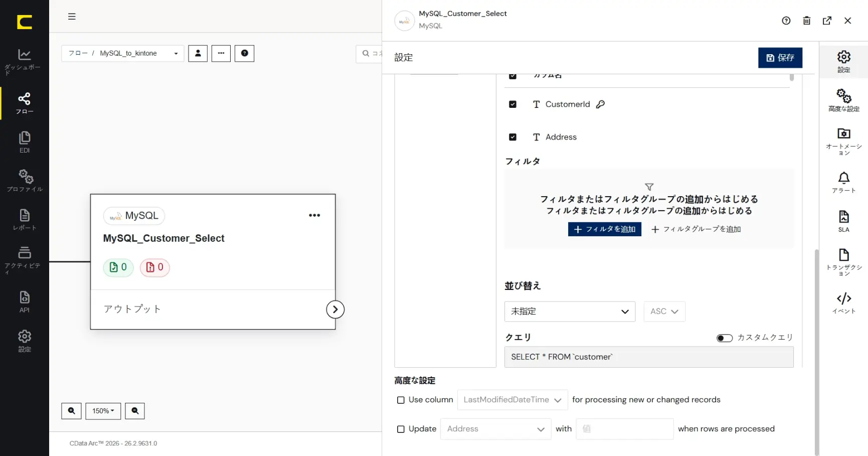The image size is (868, 456).
Task: Click the 保存 save button
Action: point(780,58)
